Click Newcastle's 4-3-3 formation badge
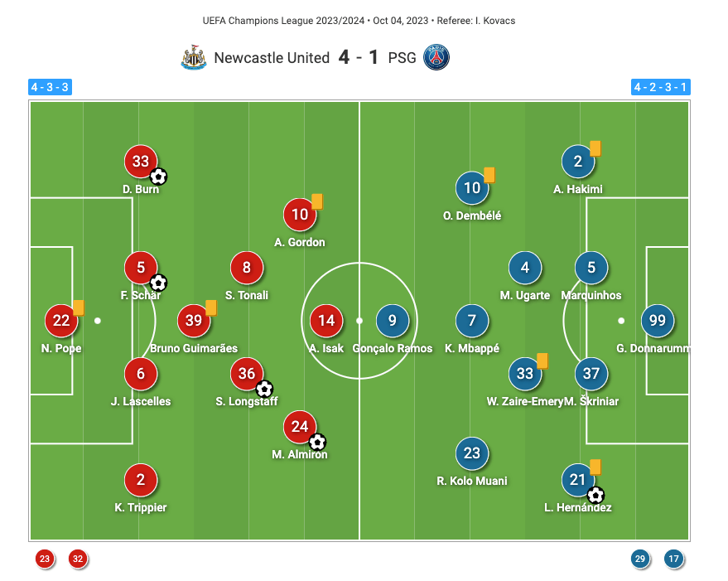 pos(51,87)
